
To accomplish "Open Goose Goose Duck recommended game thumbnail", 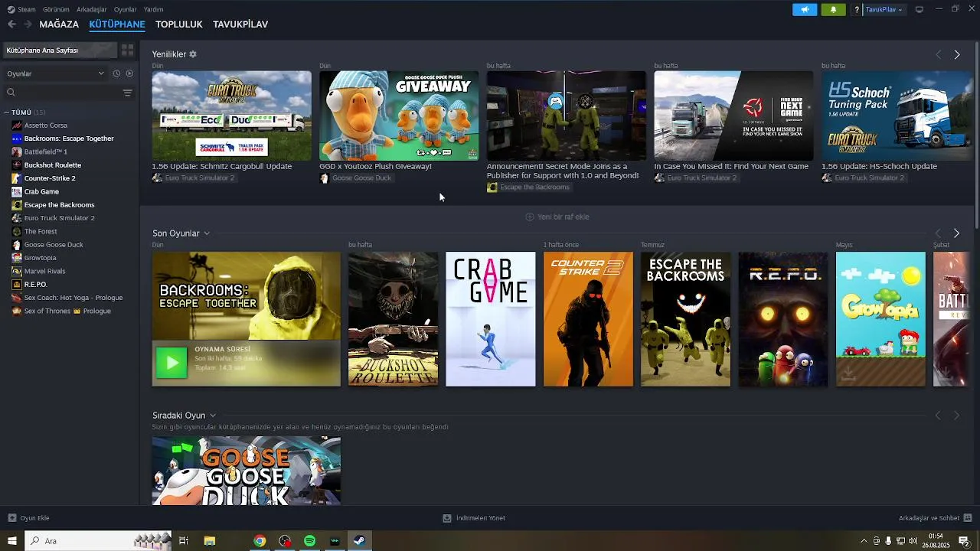I will [247, 471].
